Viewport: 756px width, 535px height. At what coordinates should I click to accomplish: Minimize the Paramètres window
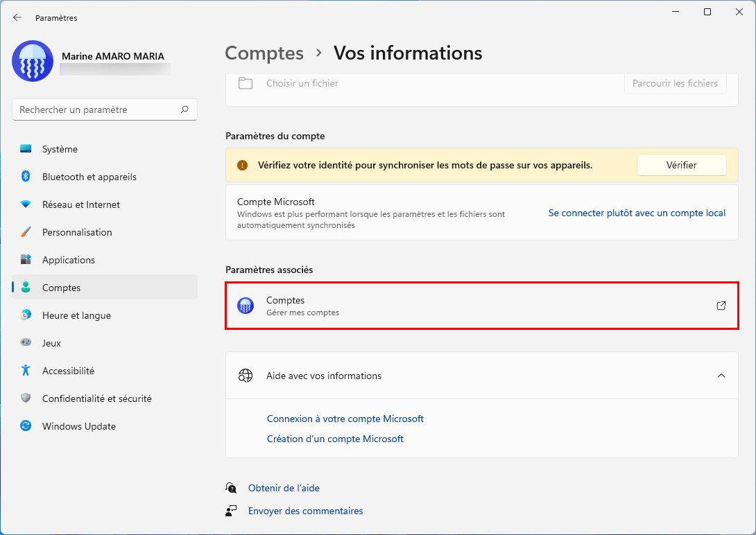click(676, 12)
